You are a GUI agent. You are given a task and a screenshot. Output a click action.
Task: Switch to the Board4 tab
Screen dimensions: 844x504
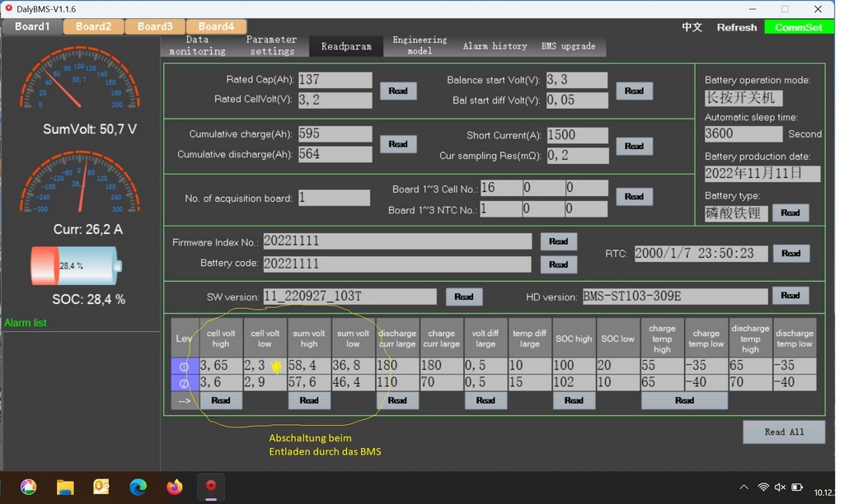pos(217,26)
